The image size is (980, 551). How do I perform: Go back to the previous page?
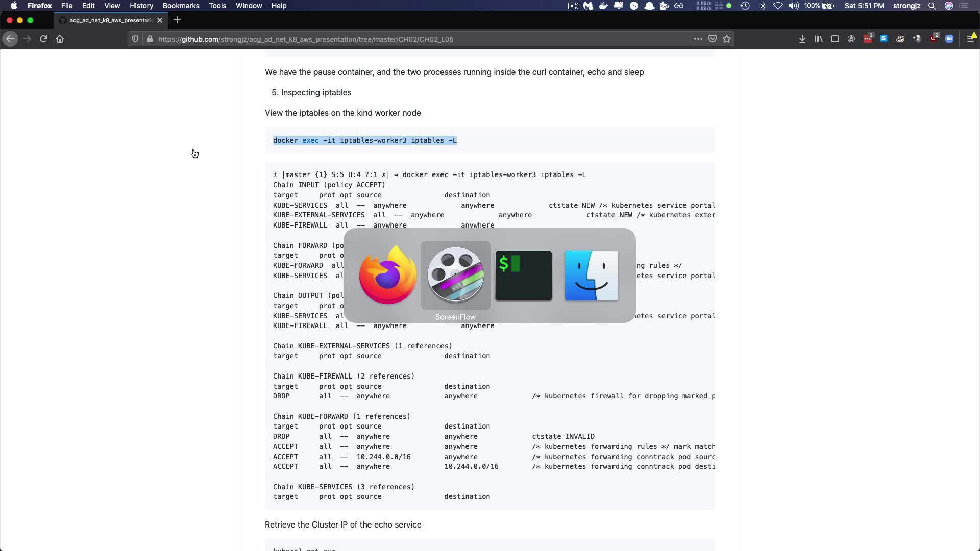10,39
